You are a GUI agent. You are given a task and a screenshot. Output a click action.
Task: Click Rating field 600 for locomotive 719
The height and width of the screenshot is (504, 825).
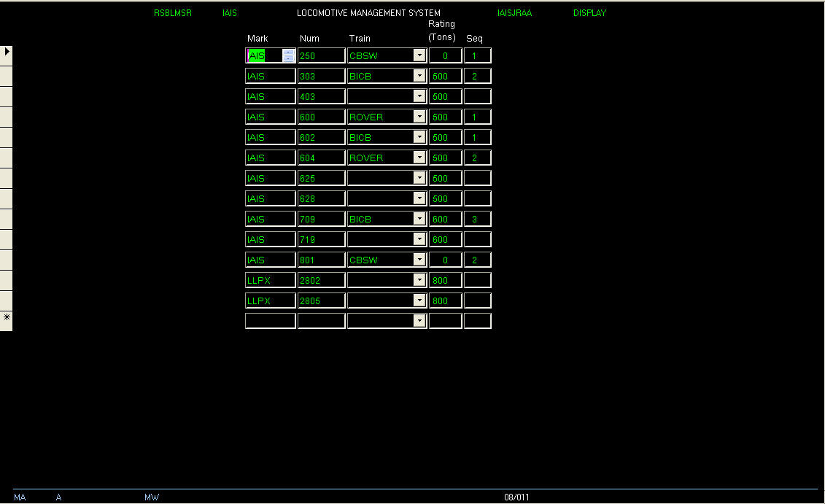click(x=445, y=239)
